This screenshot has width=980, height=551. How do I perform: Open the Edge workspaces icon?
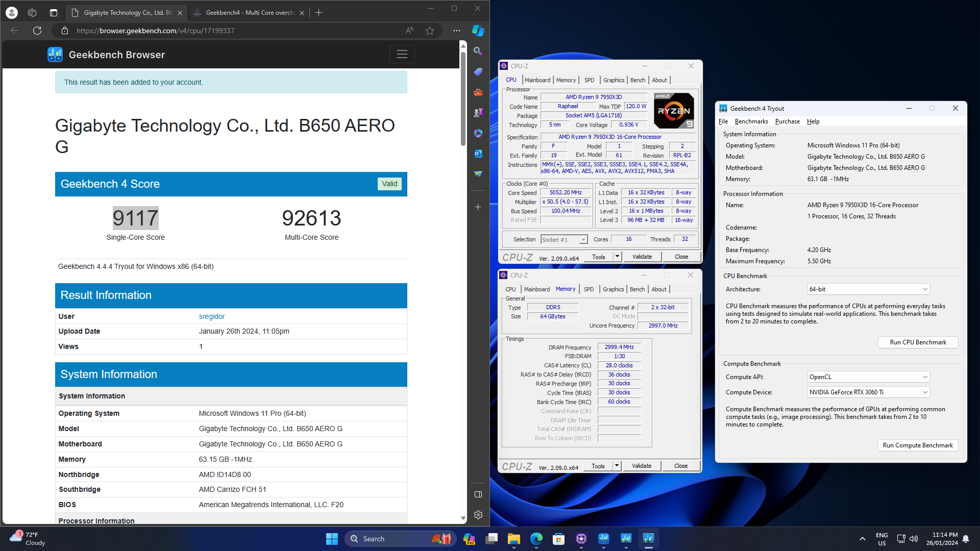point(32,12)
